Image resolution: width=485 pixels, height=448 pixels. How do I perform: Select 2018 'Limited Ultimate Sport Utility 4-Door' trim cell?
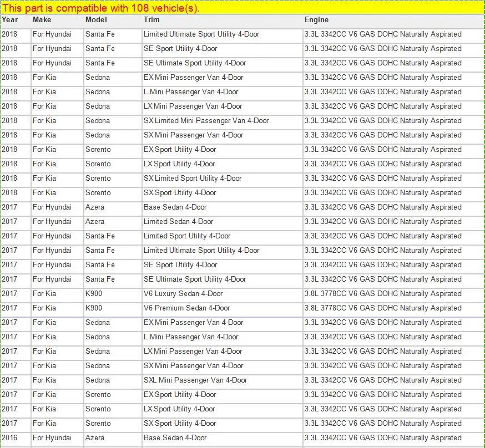201,34
